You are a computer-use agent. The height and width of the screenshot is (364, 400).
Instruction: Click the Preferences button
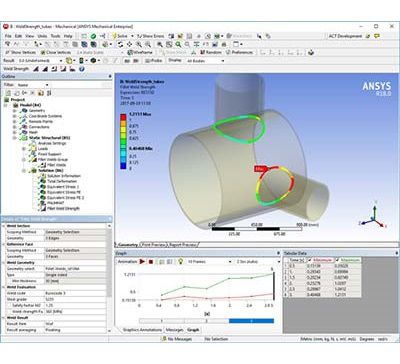tap(239, 52)
